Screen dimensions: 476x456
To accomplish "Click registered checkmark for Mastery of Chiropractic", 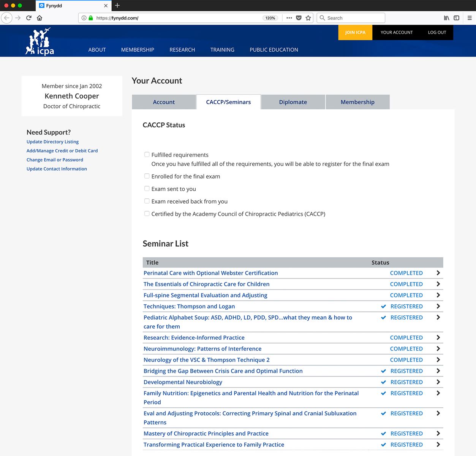I will pos(383,433).
